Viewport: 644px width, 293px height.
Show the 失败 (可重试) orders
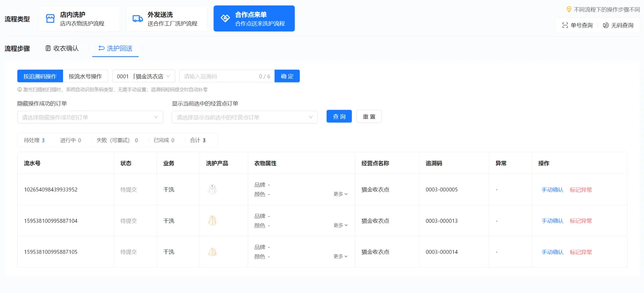point(117,140)
